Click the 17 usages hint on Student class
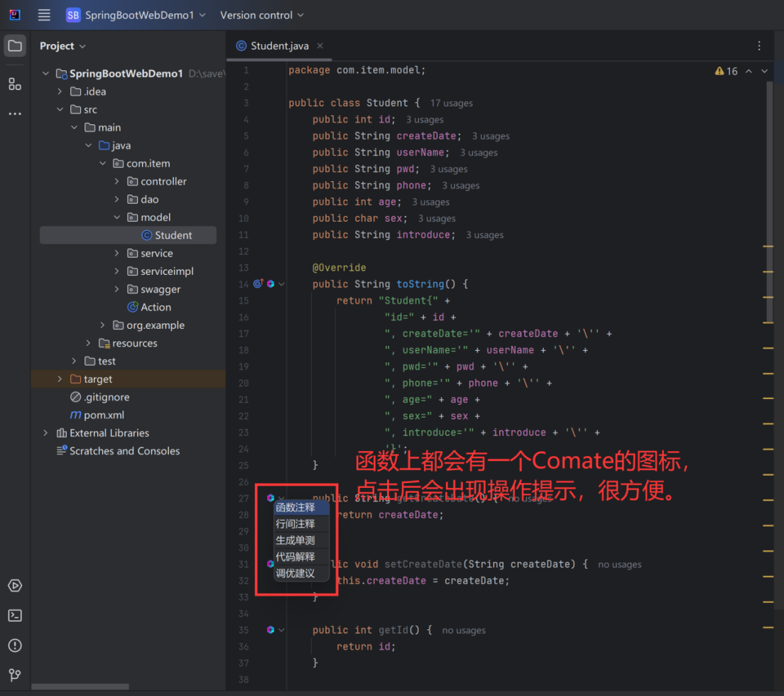Screen dimensions: 784x696 [x=452, y=103]
